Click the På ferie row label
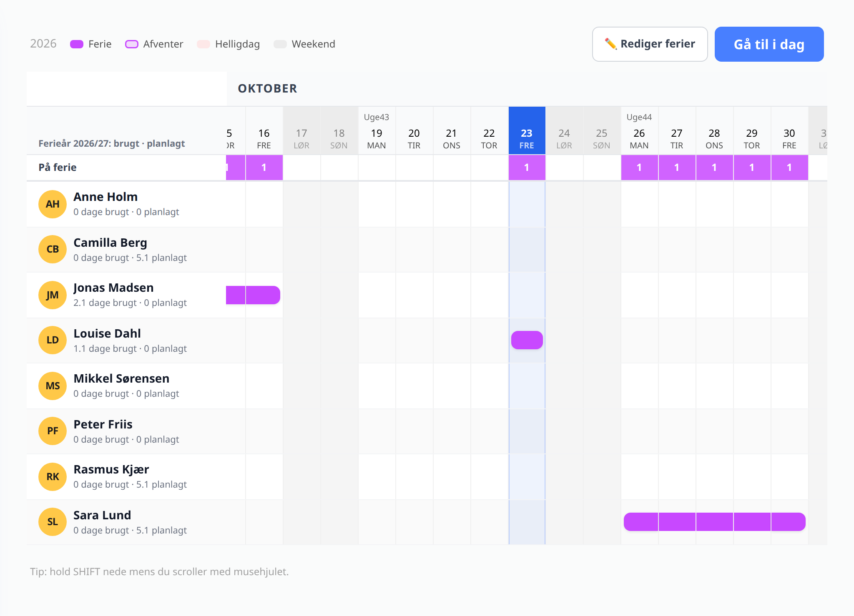This screenshot has height=616, width=854. pyautogui.click(x=58, y=168)
